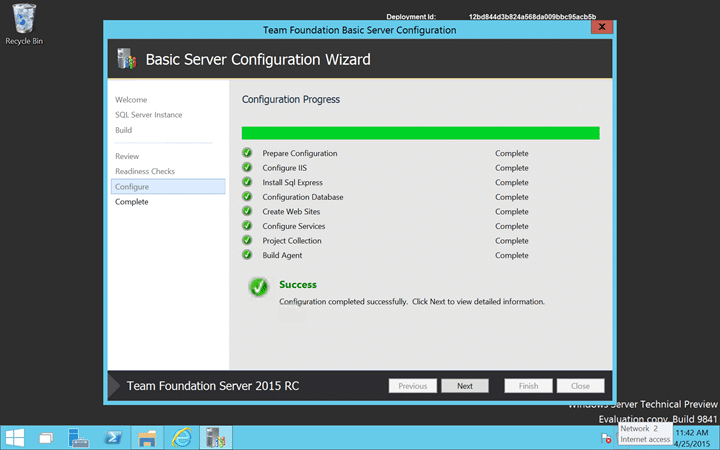This screenshot has width=720, height=450.
Task: Go to Readiness Checks step
Action: pos(145,171)
